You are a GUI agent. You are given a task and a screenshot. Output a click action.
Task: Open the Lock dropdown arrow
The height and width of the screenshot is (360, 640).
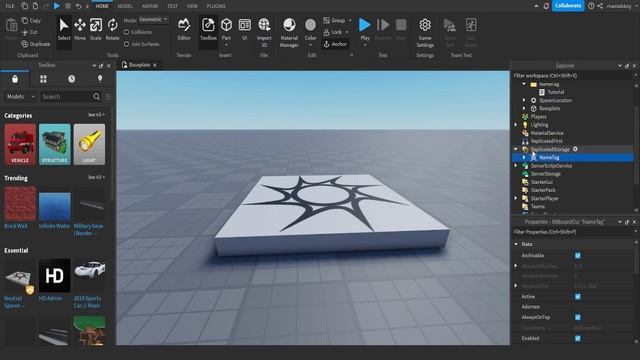tap(347, 32)
